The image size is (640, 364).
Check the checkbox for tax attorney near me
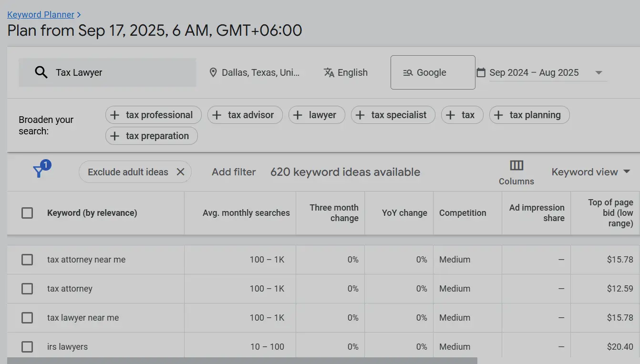point(27,260)
